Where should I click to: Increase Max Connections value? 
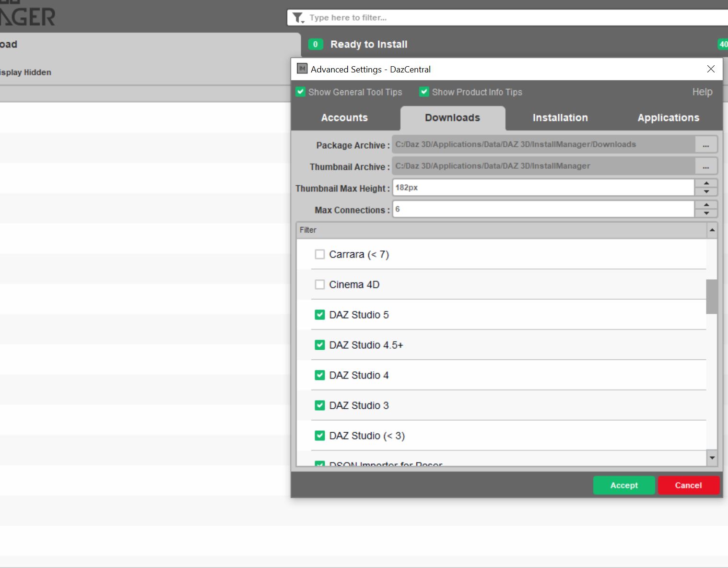706,205
